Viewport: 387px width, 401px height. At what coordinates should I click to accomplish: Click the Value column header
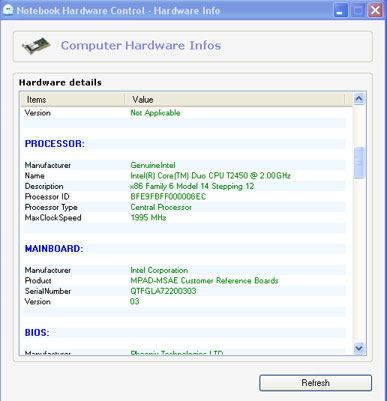click(235, 99)
